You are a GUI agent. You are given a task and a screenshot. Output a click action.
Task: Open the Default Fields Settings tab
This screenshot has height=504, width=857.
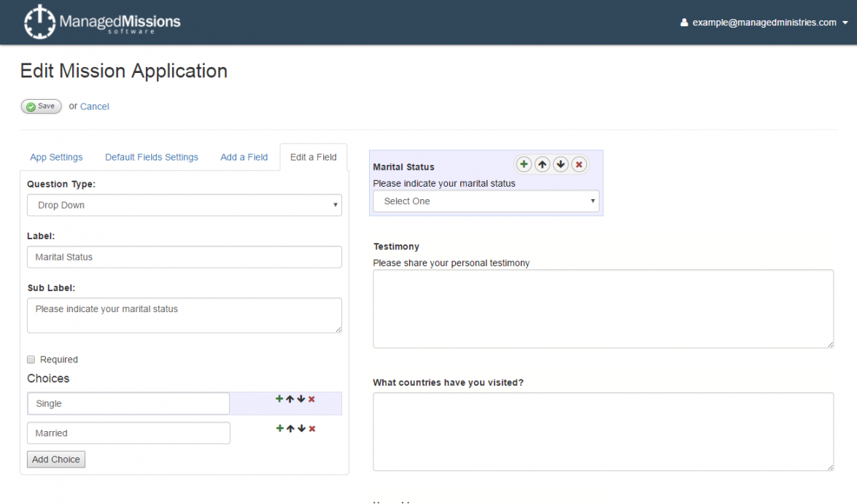(152, 157)
